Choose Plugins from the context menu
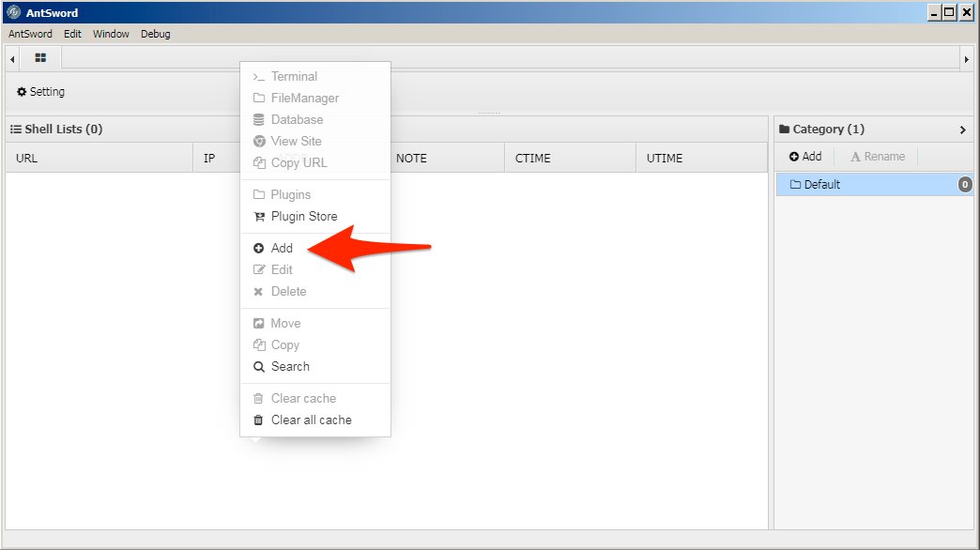Screen dimensions: 980x550 (x=315, y=194)
